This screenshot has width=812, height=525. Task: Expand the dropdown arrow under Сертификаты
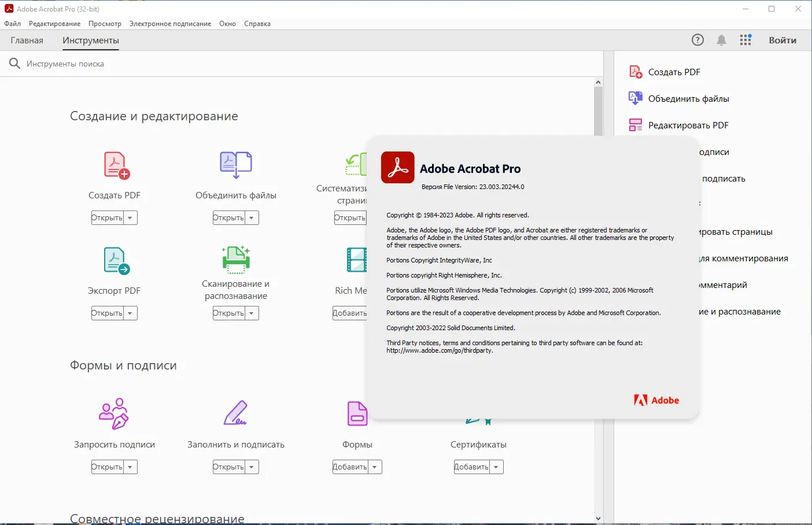pyautogui.click(x=496, y=467)
